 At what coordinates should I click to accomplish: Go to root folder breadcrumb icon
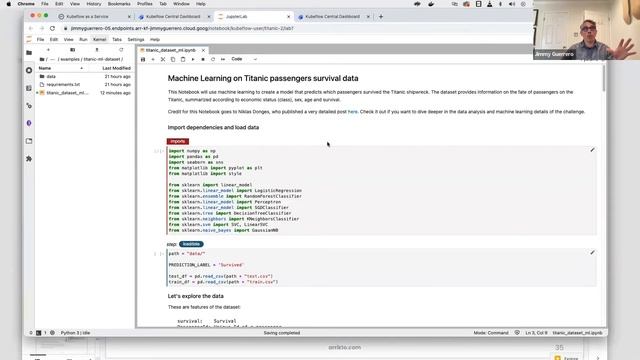[x=42, y=59]
